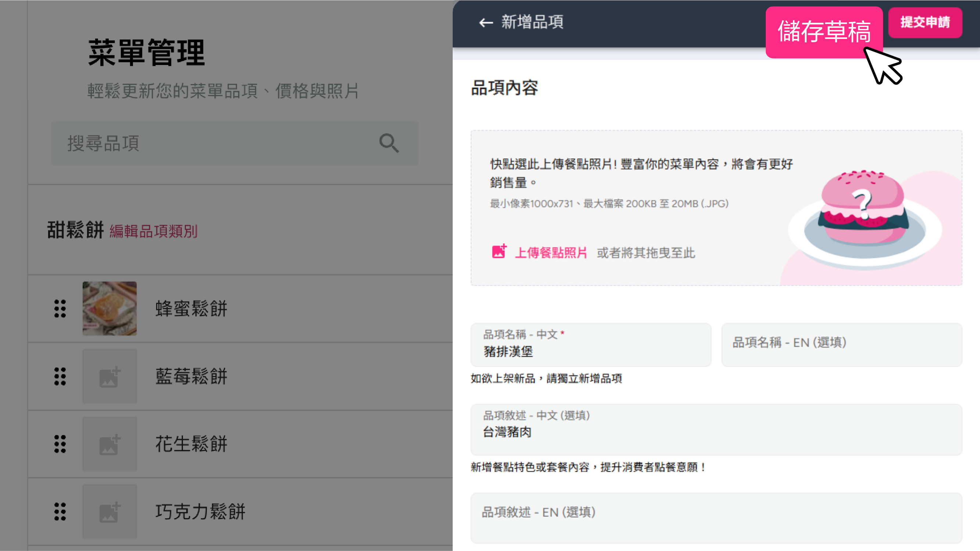
Task: Click drag handle for 蜂蜜鬆餅
Action: coord(60,309)
